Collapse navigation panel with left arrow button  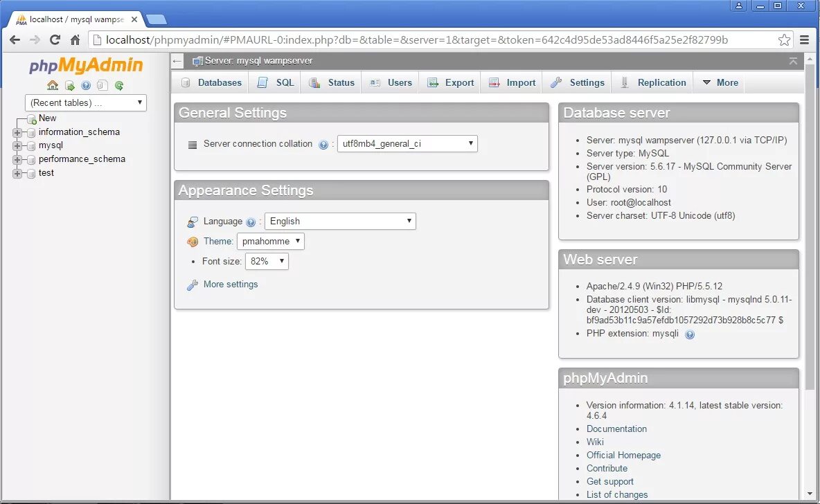click(x=177, y=61)
